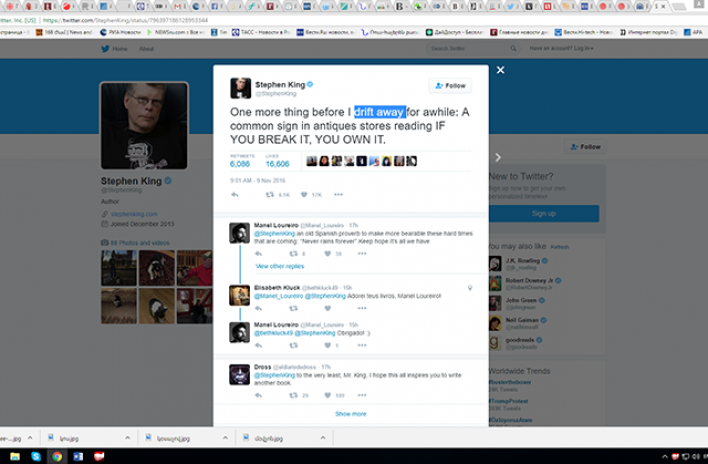Open the About item in Twitter navigation
This screenshot has height=464, width=708.
(x=146, y=48)
